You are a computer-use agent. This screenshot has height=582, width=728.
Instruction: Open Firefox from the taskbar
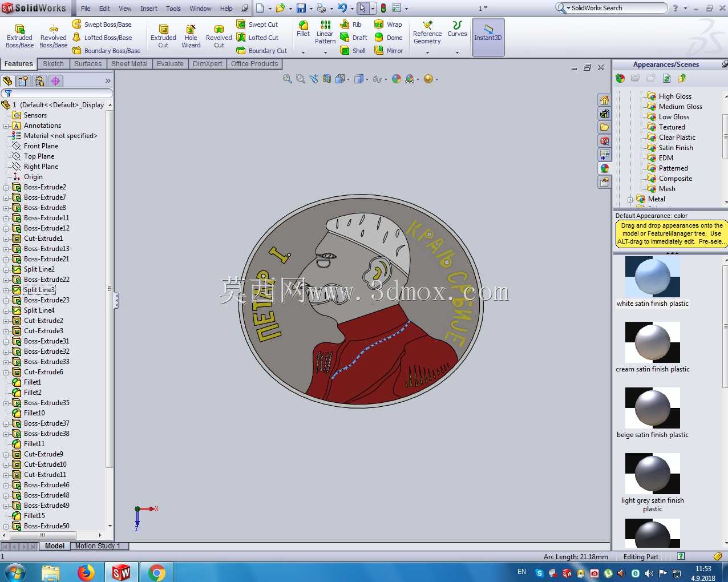(x=86, y=572)
